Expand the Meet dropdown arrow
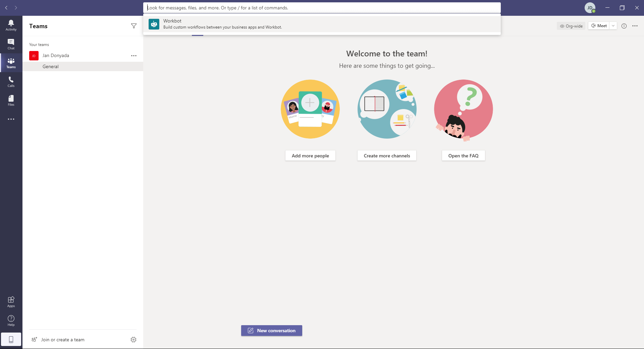The height and width of the screenshot is (349, 644). click(x=613, y=26)
